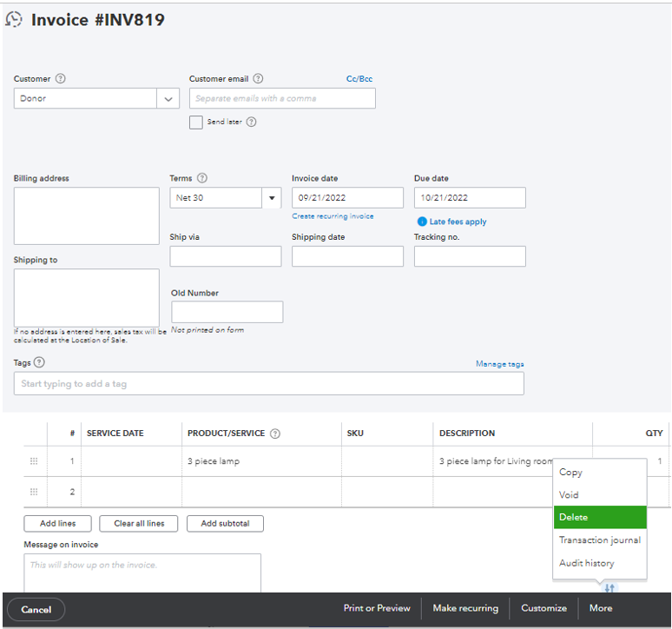
Task: Click info icon beside Late fees apply
Action: pyautogui.click(x=422, y=222)
